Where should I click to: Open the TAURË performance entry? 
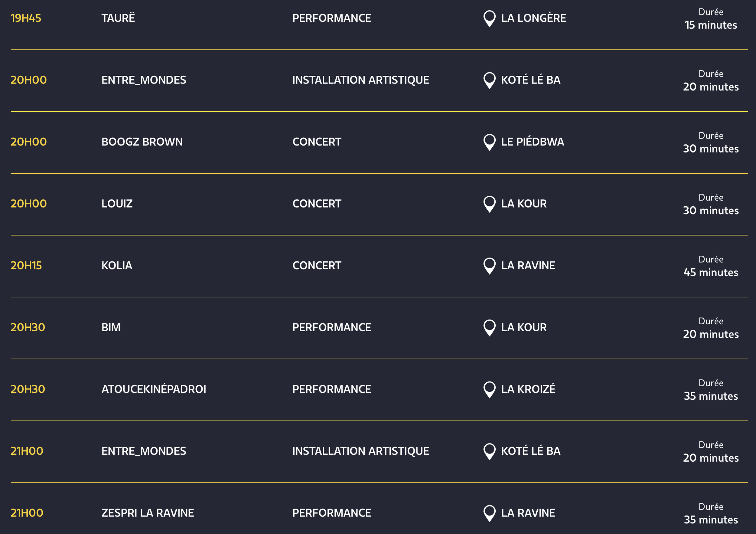tap(118, 18)
